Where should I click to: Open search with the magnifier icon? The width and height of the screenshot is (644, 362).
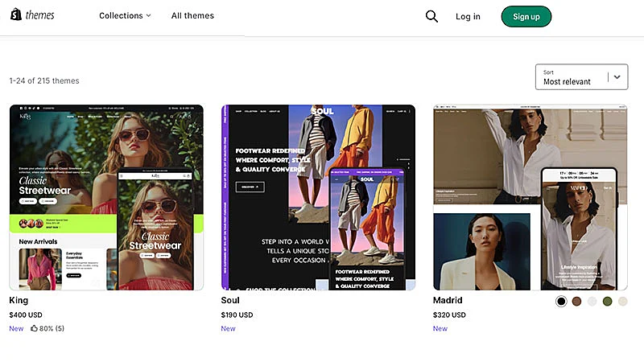pos(431,16)
